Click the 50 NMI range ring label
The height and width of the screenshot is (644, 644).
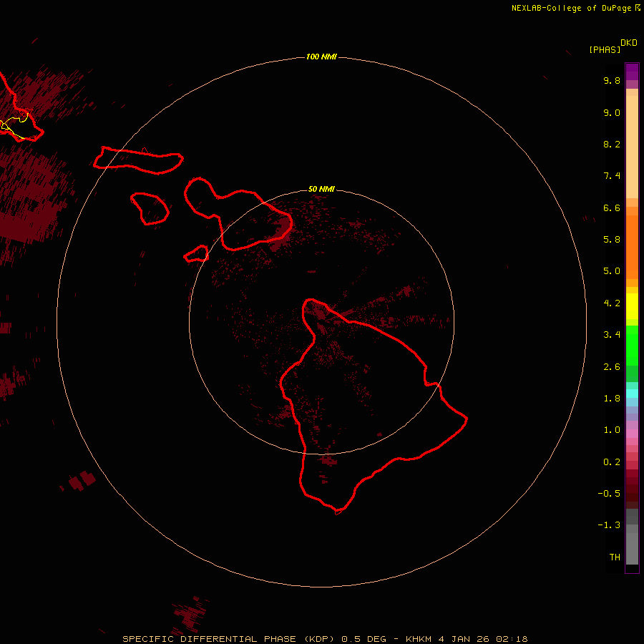coord(321,189)
